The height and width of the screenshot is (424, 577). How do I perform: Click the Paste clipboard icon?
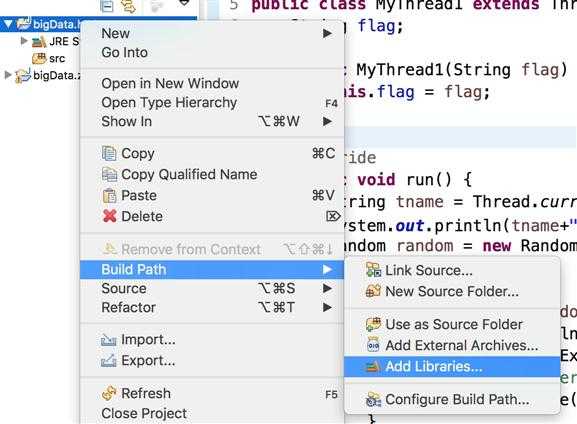click(x=109, y=195)
